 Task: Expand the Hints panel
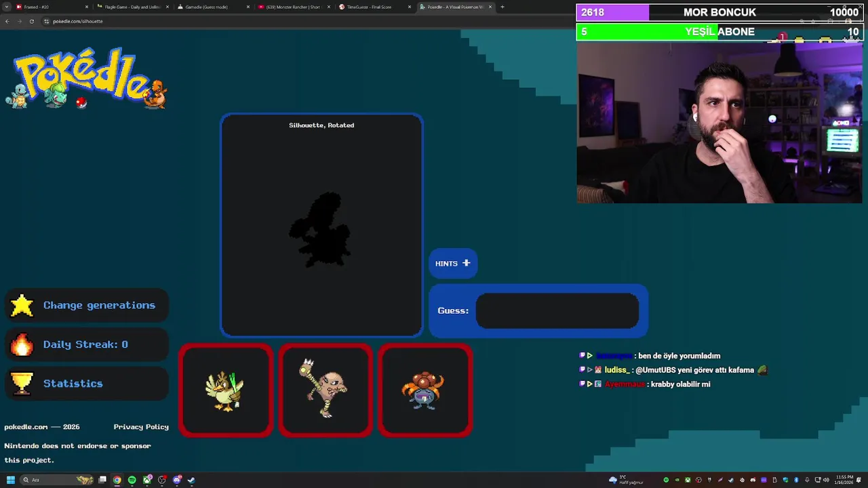pyautogui.click(x=453, y=264)
